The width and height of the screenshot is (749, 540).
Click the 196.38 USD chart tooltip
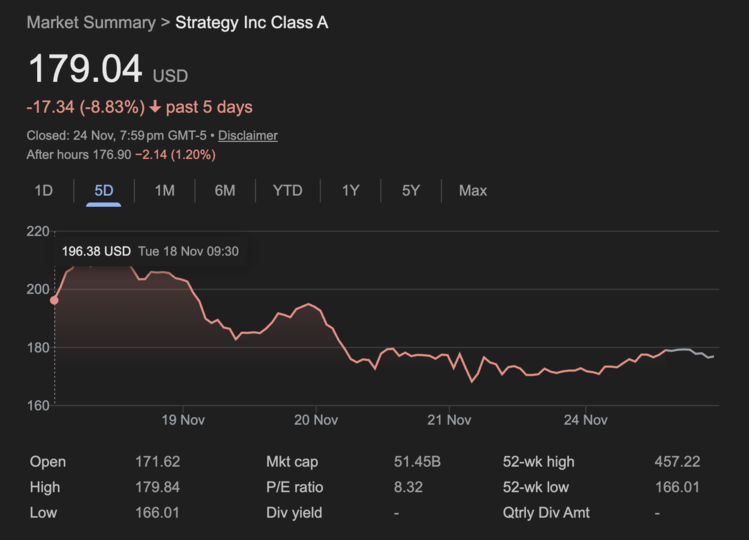click(150, 251)
